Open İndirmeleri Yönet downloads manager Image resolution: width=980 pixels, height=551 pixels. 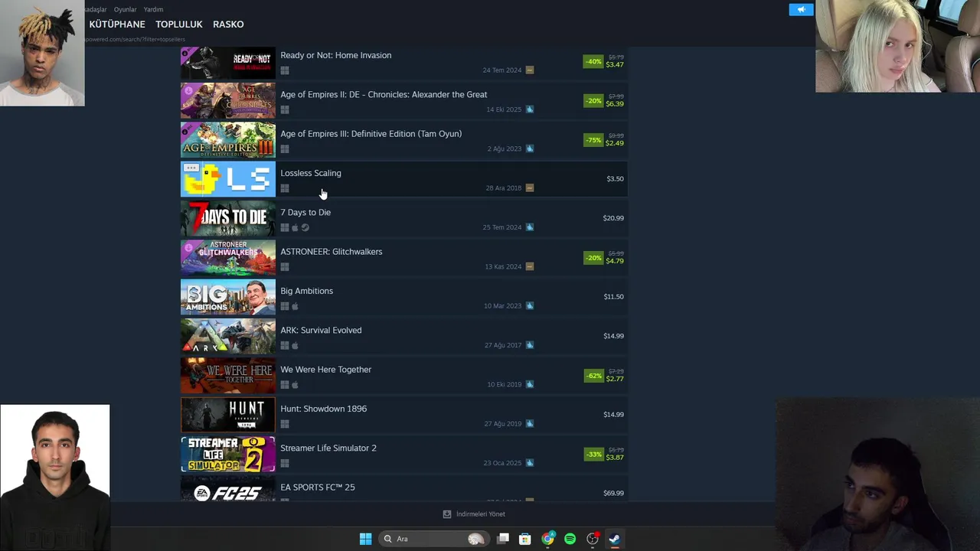coord(474,514)
